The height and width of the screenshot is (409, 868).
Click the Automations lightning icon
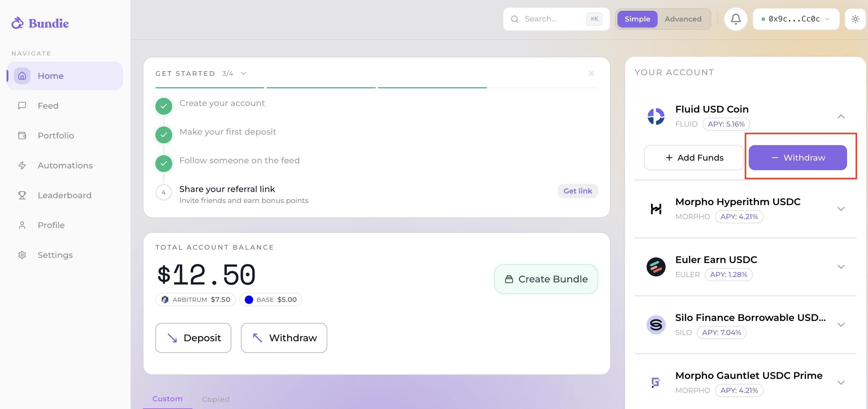[x=22, y=165]
